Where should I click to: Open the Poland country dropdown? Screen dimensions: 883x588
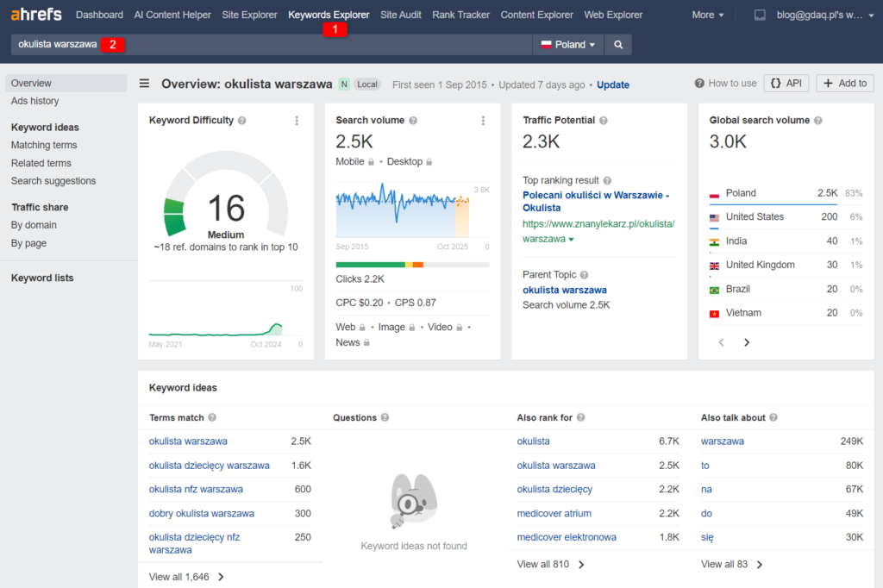[x=567, y=45]
